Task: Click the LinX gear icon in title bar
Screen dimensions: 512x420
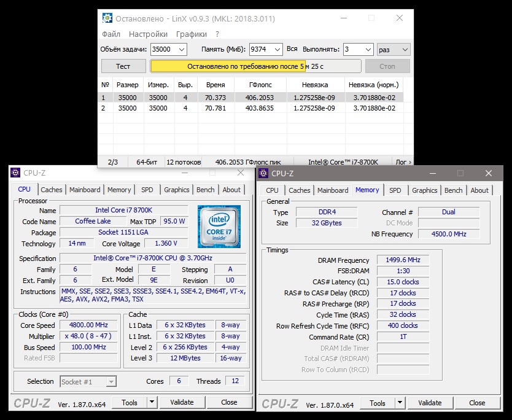Action: 107,18
